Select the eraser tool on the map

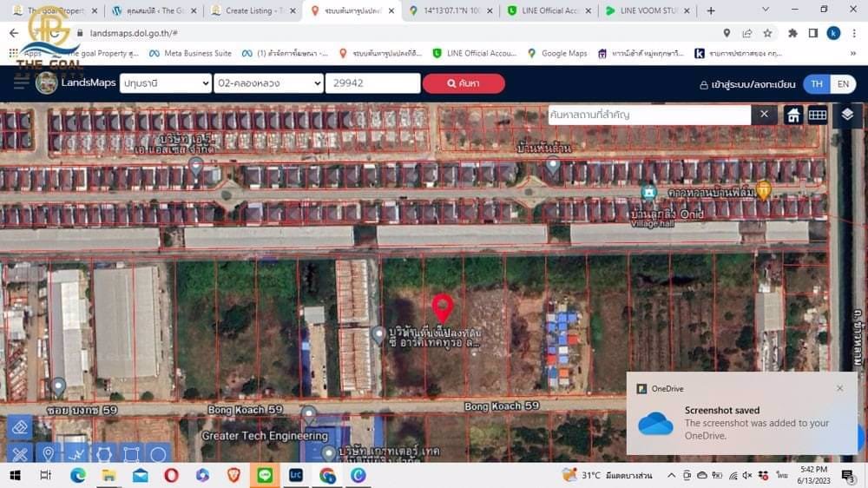coord(19,426)
